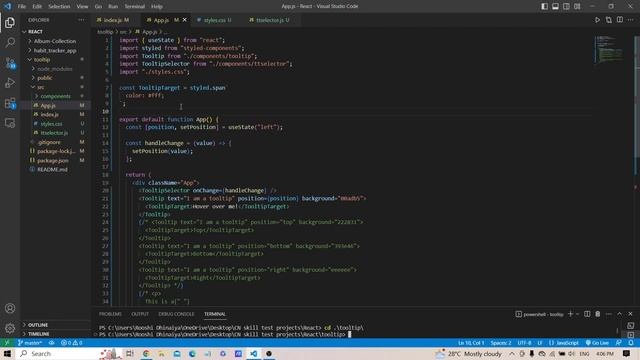Open the Selection menu
640x360 pixels.
point(59,7)
